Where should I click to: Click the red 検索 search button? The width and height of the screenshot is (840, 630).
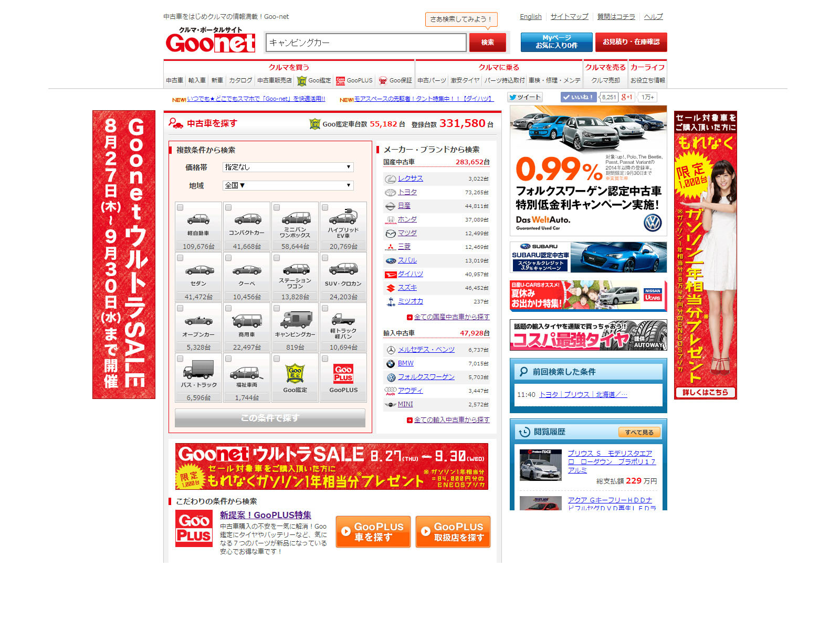pos(488,42)
